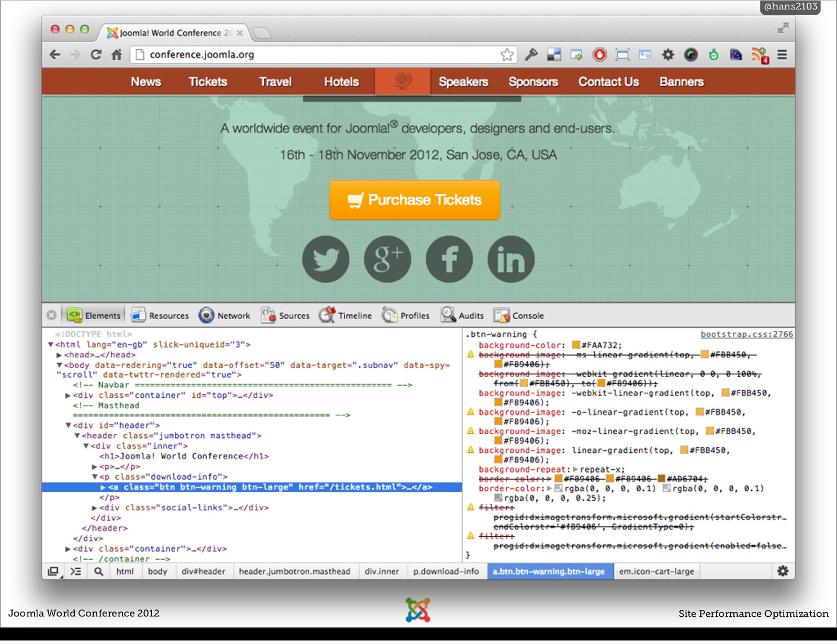The image size is (837, 644).
Task: Click the wrench extension icon
Action: (x=531, y=54)
